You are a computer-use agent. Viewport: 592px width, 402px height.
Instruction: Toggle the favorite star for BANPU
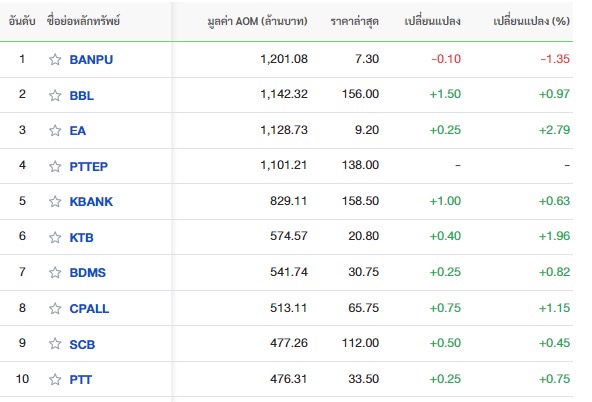tap(55, 60)
